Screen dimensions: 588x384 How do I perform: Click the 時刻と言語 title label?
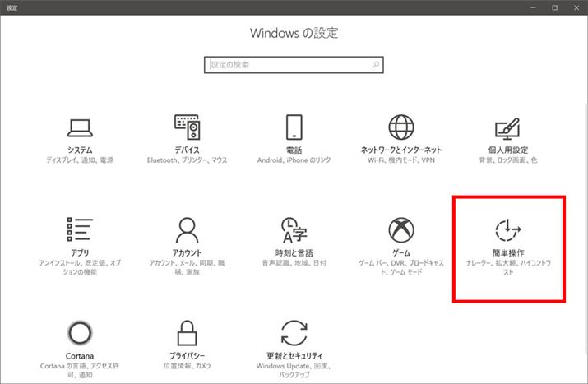coord(294,252)
